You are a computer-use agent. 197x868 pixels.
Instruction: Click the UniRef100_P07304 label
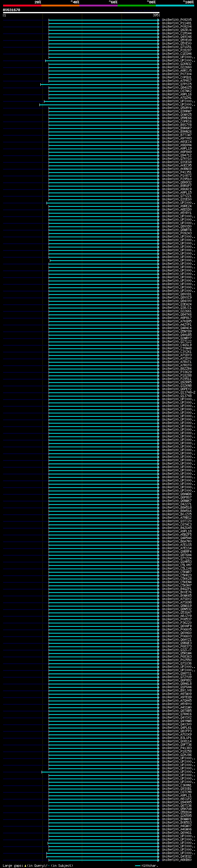176,74
